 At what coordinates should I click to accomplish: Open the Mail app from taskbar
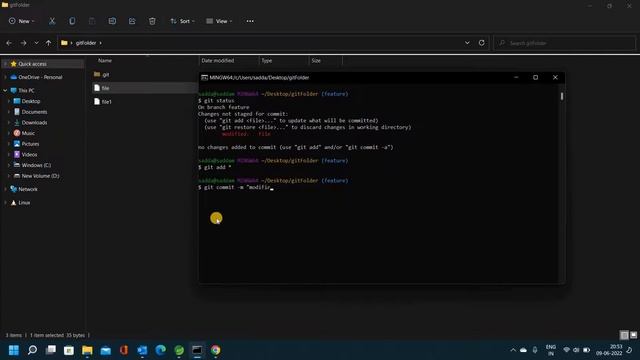click(106, 350)
